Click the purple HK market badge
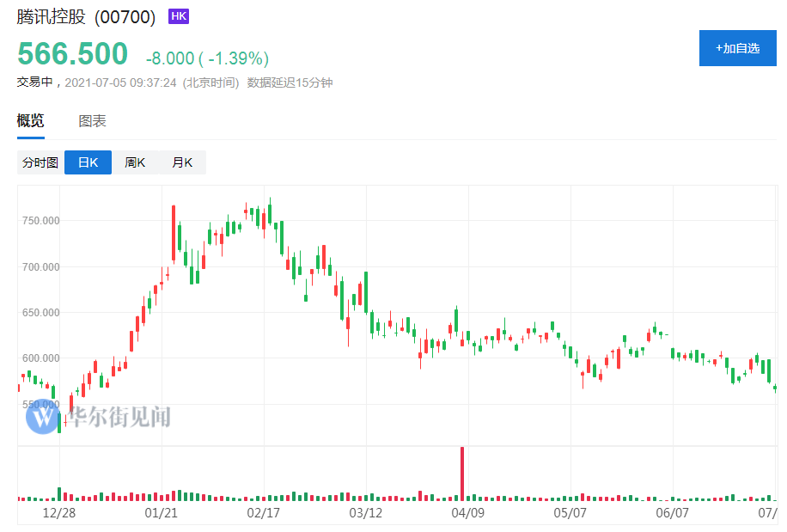Screen dimensions: 787x532 point(178,16)
